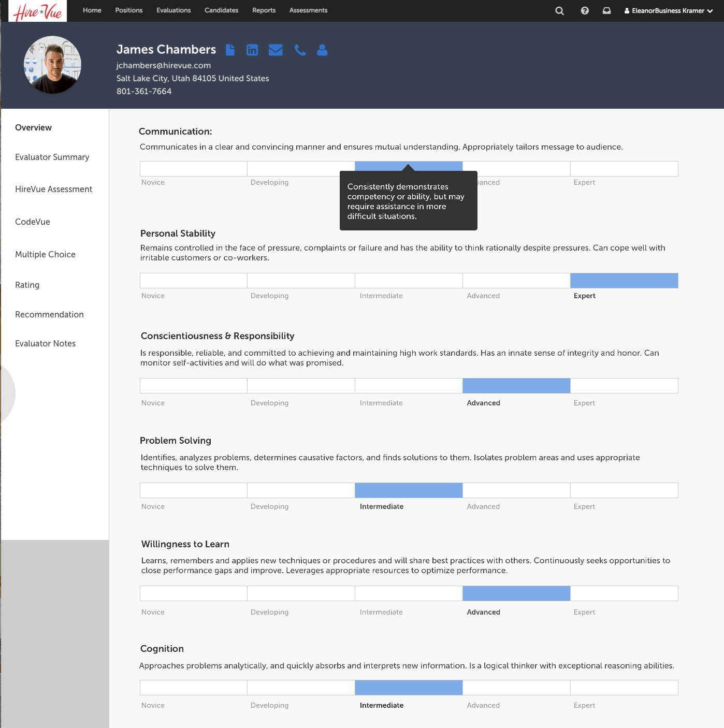Open the contact person icon
The width and height of the screenshot is (724, 728).
pos(322,50)
